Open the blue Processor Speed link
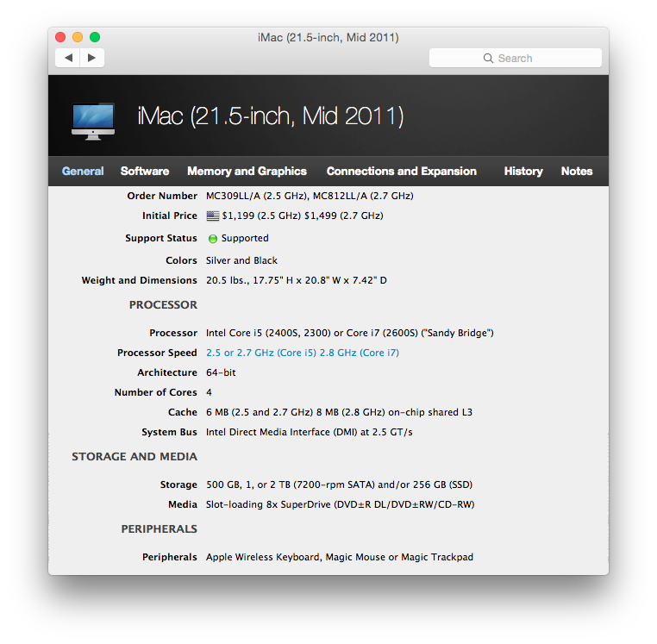The height and width of the screenshot is (644, 657). click(x=303, y=353)
